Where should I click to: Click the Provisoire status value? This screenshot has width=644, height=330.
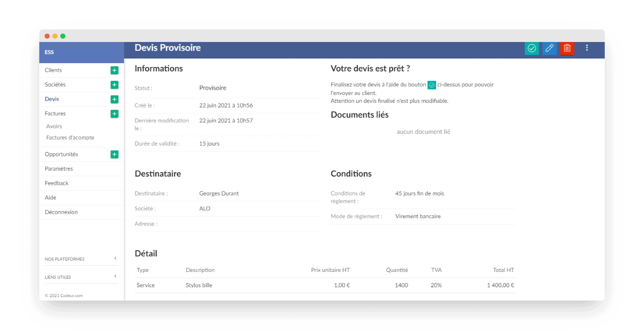[213, 88]
